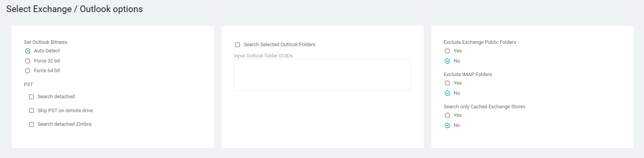Click the Search detached label text
Image resolution: width=644 pixels, height=158 pixels.
(x=56, y=97)
